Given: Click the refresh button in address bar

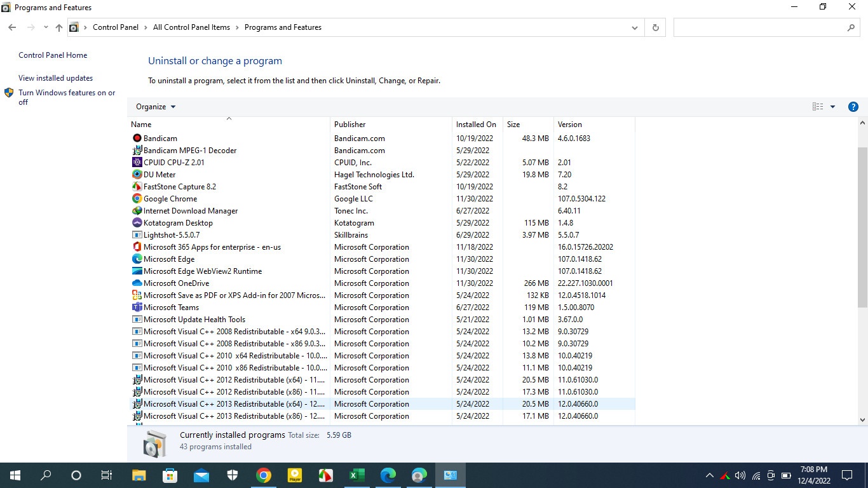Looking at the screenshot, I should tap(655, 27).
